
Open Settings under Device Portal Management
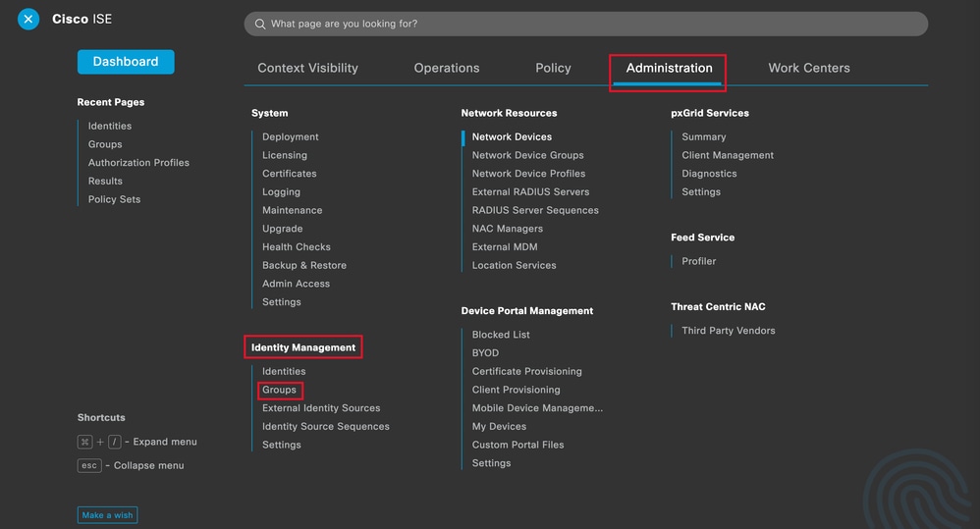point(491,463)
